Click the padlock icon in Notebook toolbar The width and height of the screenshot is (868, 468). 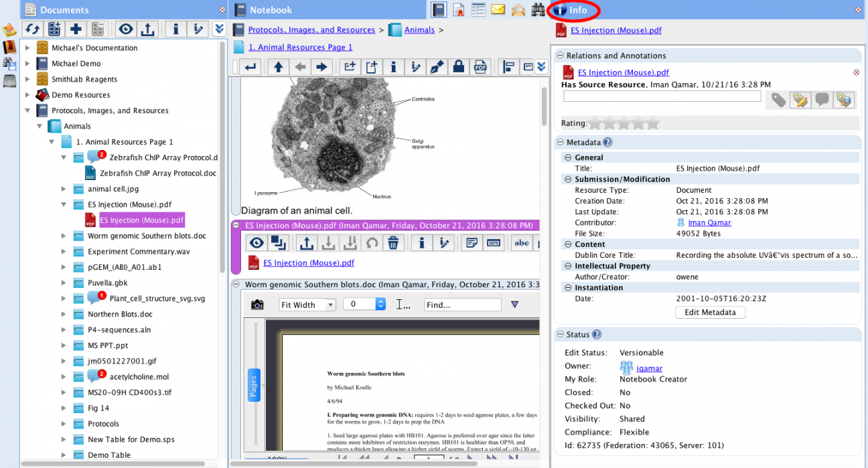click(458, 67)
